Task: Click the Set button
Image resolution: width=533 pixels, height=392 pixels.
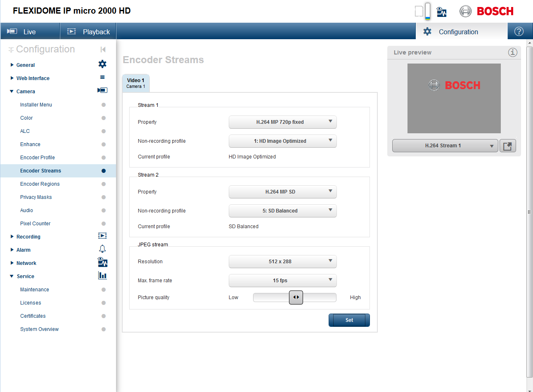Action: point(349,320)
